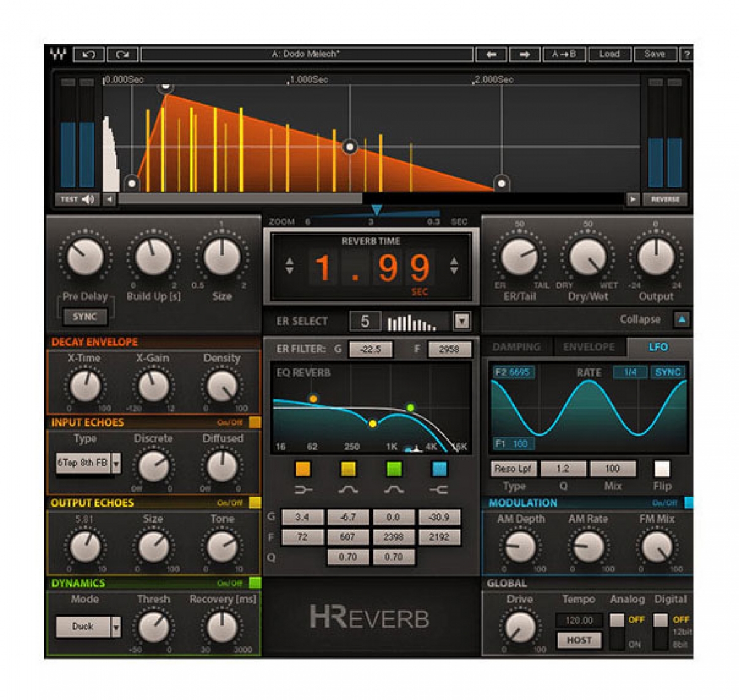Click the ER Select number field
Image resolution: width=739 pixels, height=700 pixels.
pyautogui.click(x=365, y=320)
